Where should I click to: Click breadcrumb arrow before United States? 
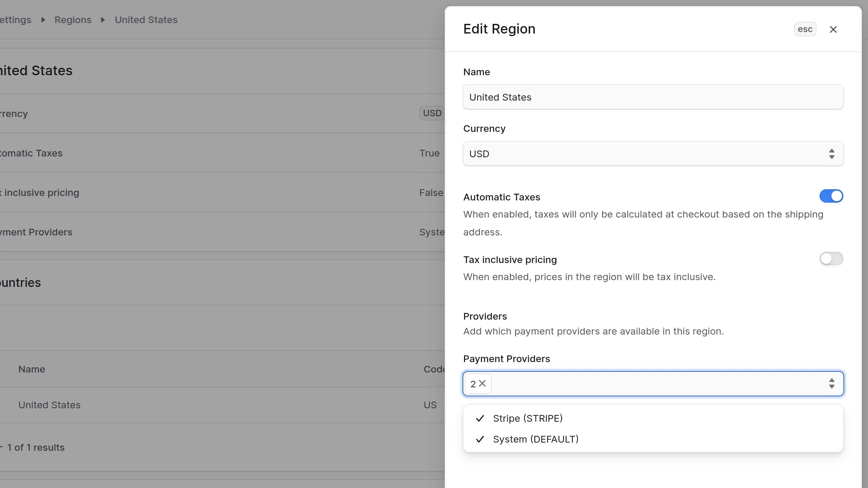coord(103,20)
